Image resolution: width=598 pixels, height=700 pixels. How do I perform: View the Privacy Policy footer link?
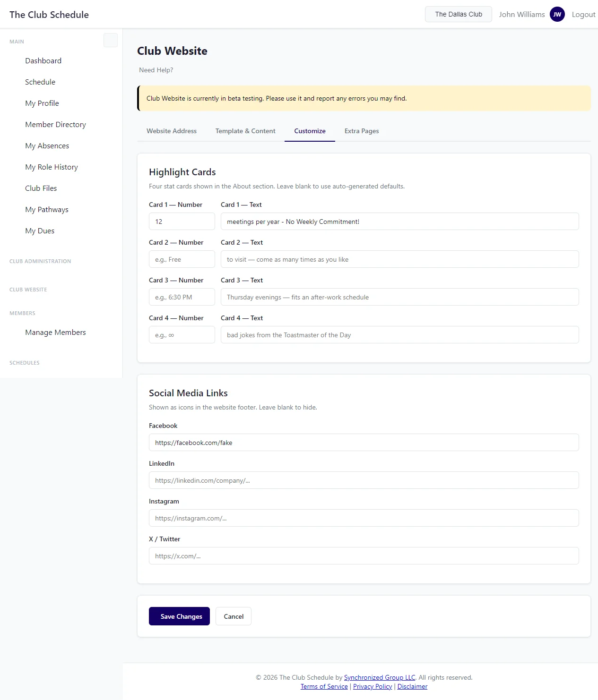point(373,686)
